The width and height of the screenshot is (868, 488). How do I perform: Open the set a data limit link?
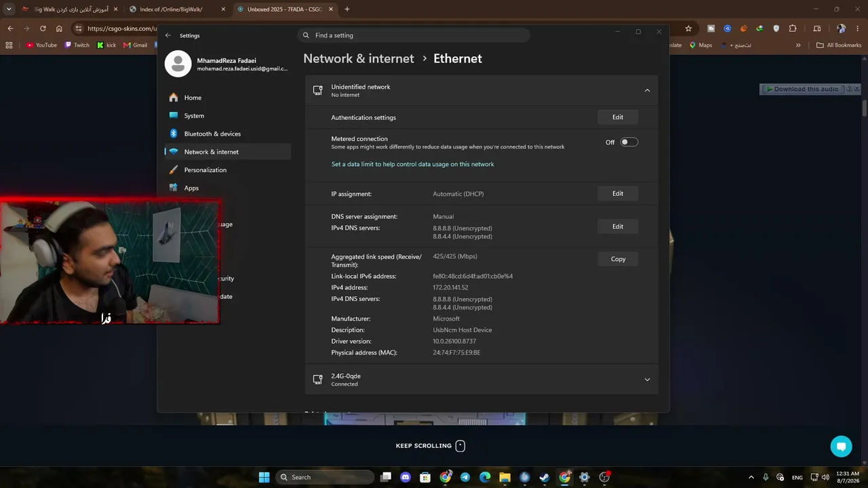412,164
